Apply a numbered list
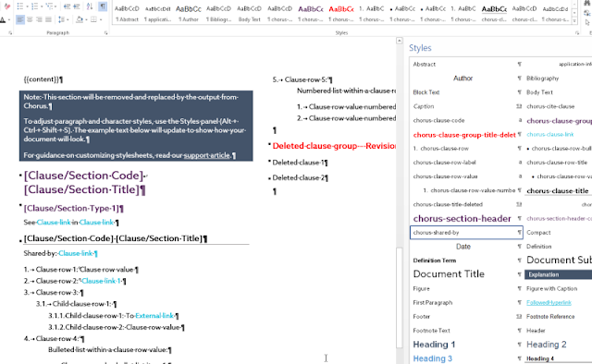 click(x=34, y=6)
